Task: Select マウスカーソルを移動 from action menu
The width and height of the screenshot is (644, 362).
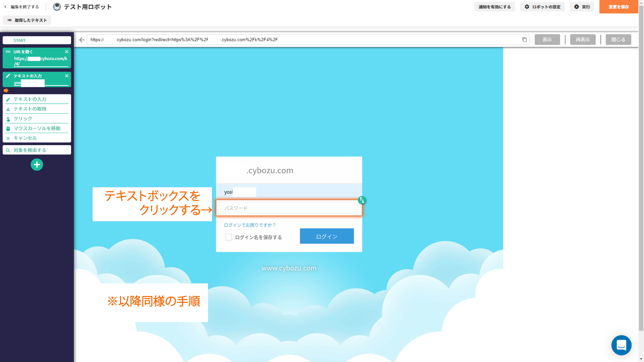Action: pos(37,128)
